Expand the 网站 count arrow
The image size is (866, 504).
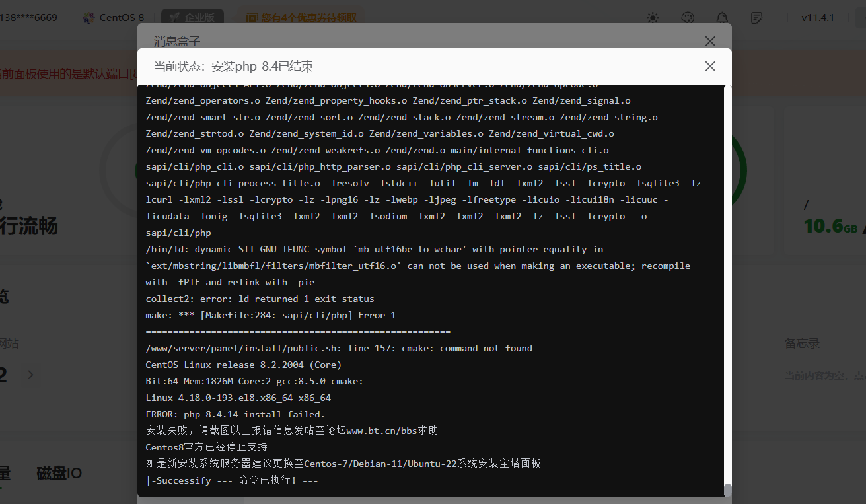pyautogui.click(x=30, y=375)
